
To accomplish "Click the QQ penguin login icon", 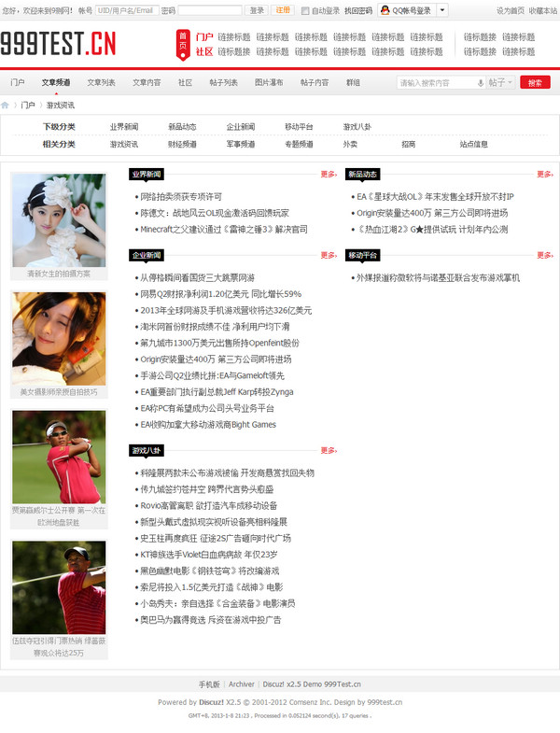I will tap(385, 10).
